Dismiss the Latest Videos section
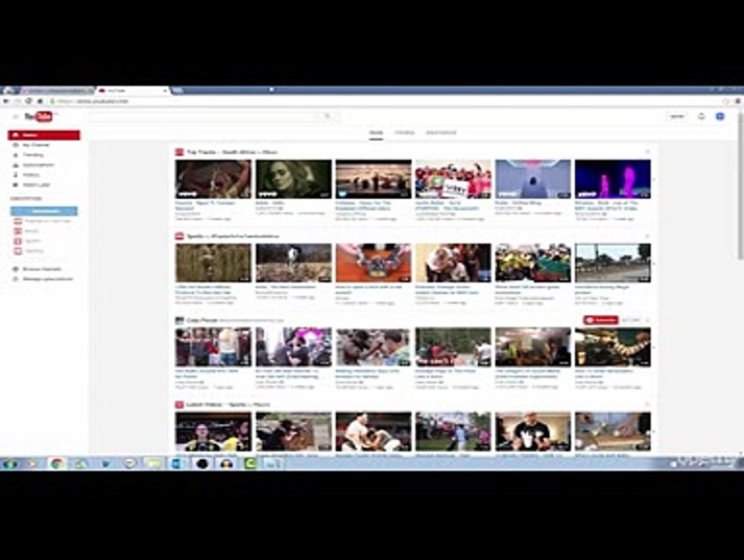The height and width of the screenshot is (560, 744). [647, 404]
